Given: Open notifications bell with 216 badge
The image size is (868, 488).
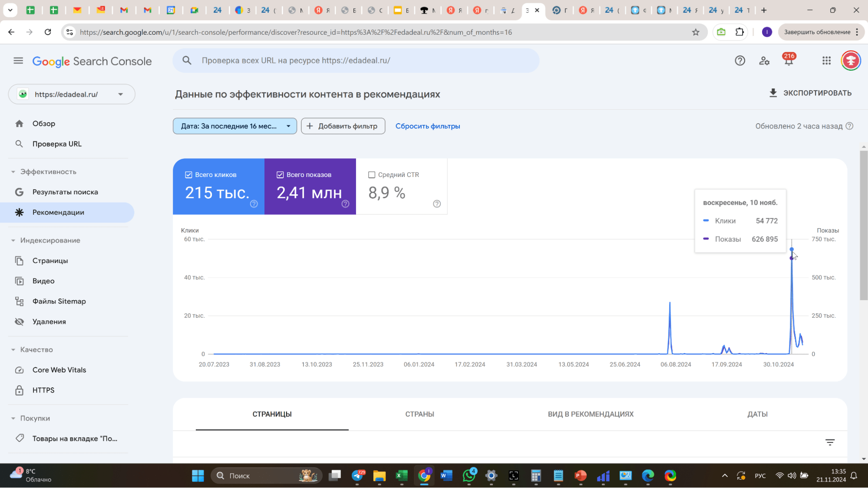Looking at the screenshot, I should (x=789, y=61).
